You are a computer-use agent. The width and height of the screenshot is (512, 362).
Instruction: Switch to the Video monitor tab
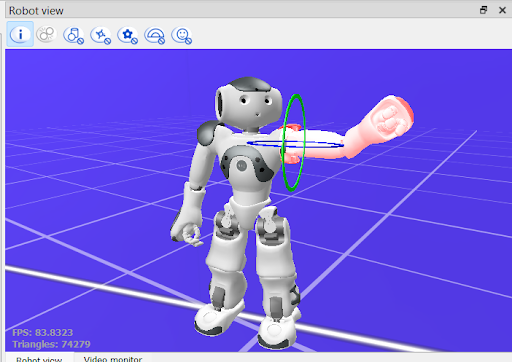coord(113,359)
